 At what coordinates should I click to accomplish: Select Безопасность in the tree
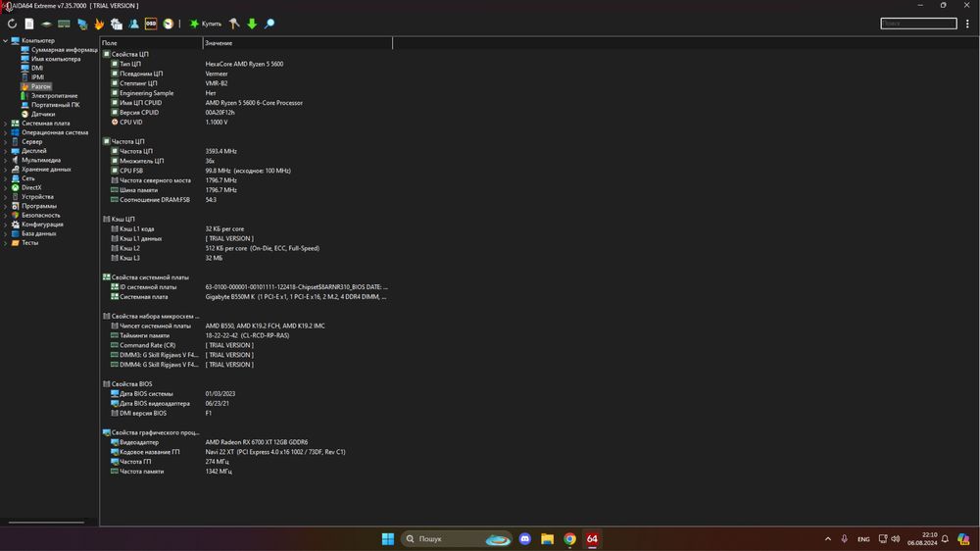click(40, 215)
